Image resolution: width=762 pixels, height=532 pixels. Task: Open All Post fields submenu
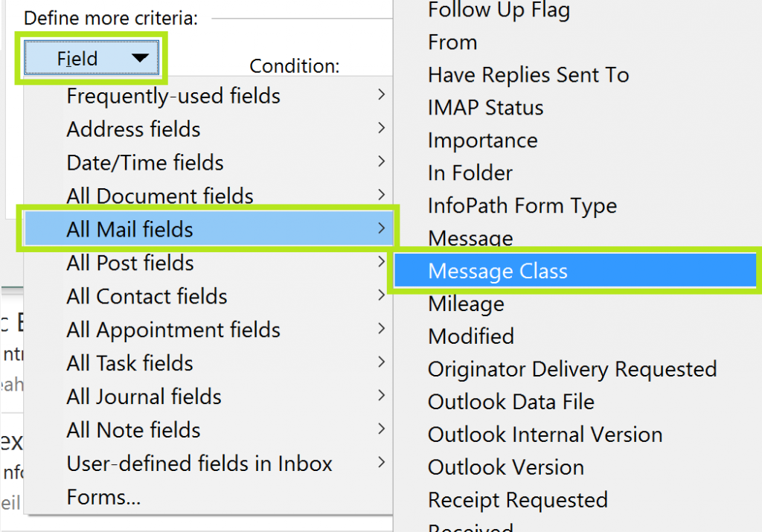click(130, 263)
